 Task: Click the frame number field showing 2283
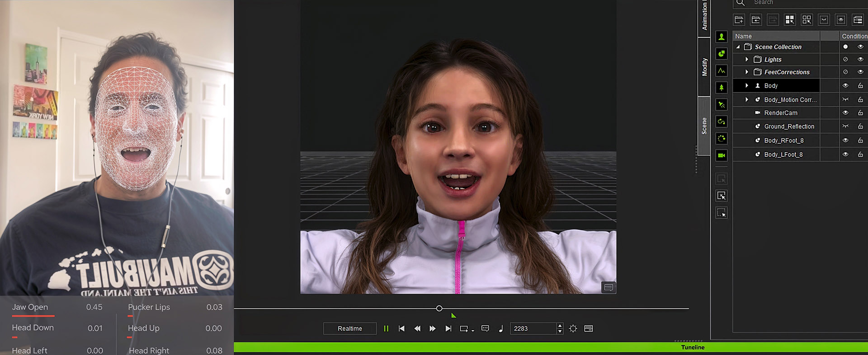[x=533, y=329]
